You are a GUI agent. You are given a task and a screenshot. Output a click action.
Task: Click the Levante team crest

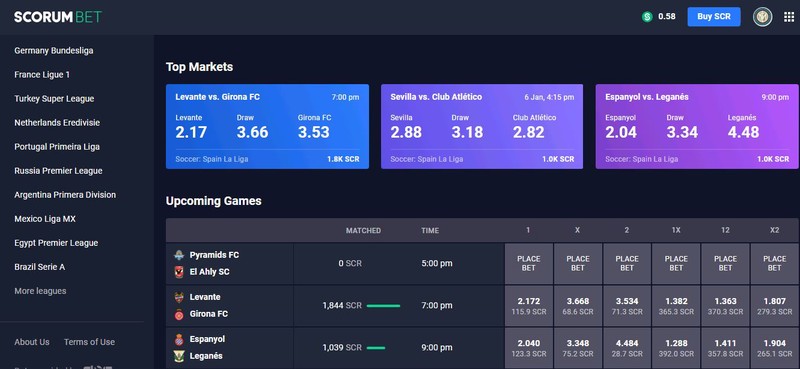pos(179,298)
